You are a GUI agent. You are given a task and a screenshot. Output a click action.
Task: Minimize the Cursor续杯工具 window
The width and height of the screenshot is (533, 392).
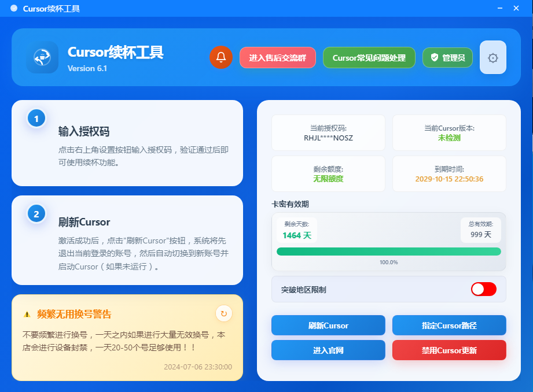pos(499,8)
